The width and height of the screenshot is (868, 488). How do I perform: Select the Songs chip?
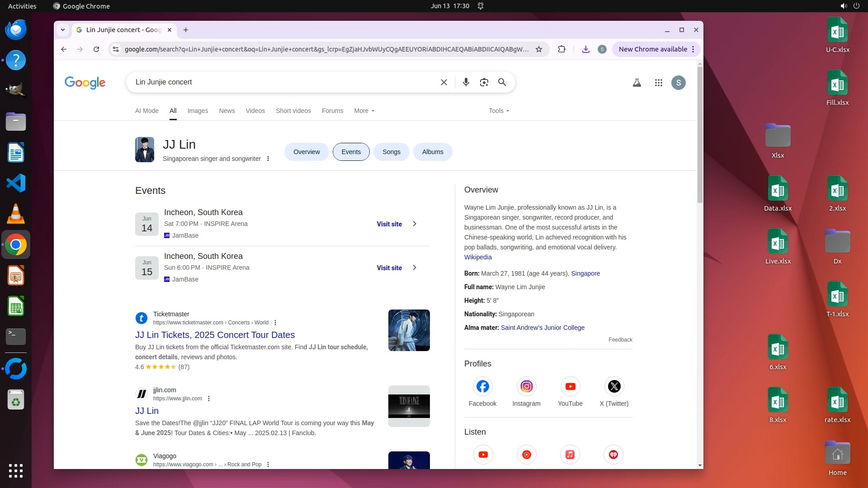pos(391,152)
